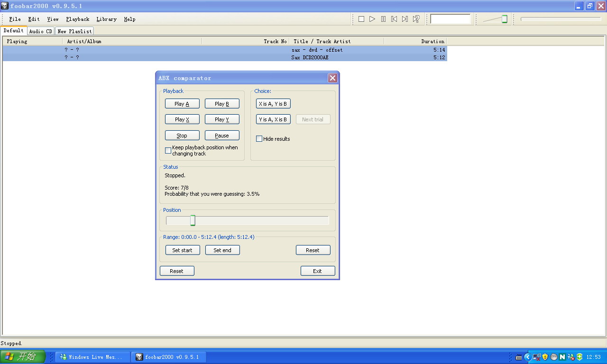The height and width of the screenshot is (364, 607).
Task: Click the Play B button
Action: [222, 104]
